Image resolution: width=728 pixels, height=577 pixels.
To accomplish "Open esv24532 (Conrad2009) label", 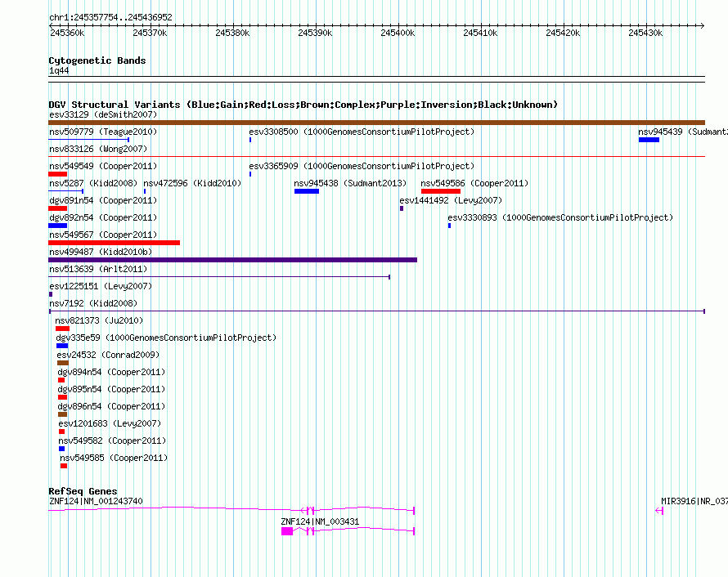I will pyautogui.click(x=108, y=355).
